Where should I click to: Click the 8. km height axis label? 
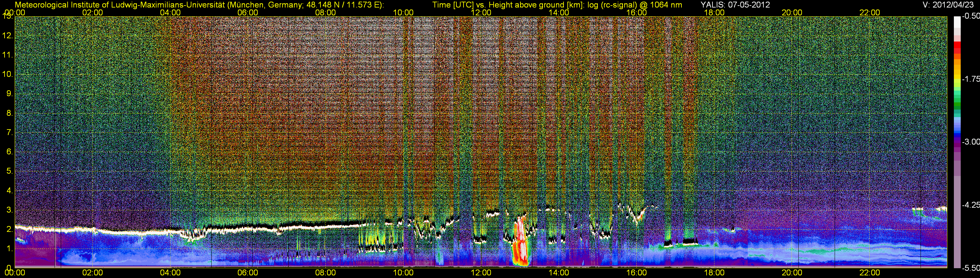9,113
